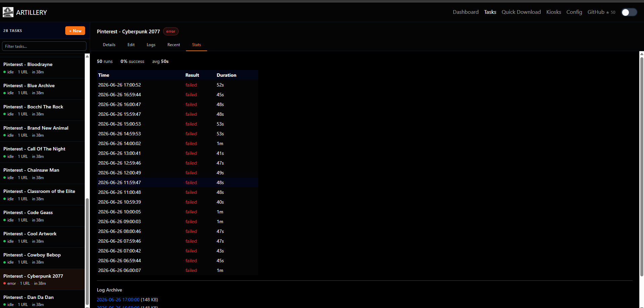Click the Artillery logo icon
The image size is (644, 308).
(8, 12)
